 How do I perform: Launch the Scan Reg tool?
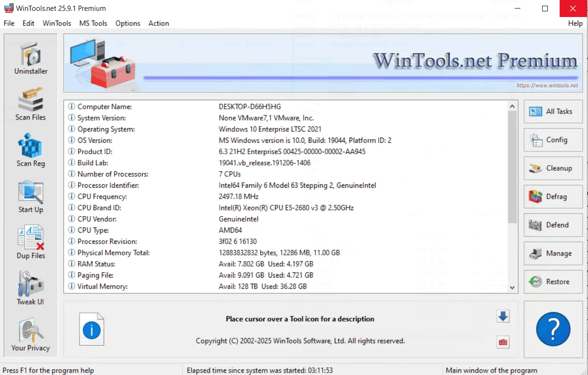pyautogui.click(x=31, y=150)
